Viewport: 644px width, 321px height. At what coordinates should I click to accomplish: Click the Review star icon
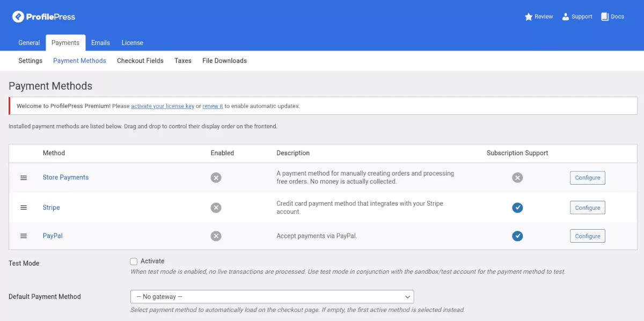pos(528,17)
